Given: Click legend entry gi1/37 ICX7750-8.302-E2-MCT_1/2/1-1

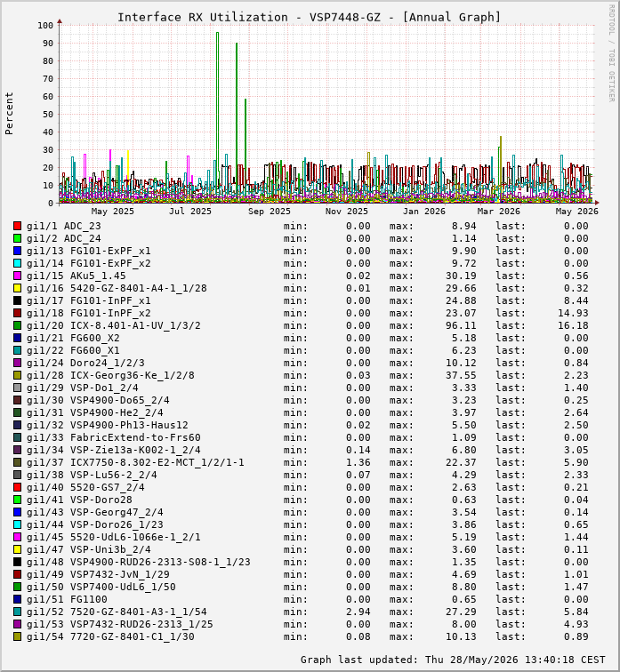Looking at the screenshot, I should [x=135, y=462].
